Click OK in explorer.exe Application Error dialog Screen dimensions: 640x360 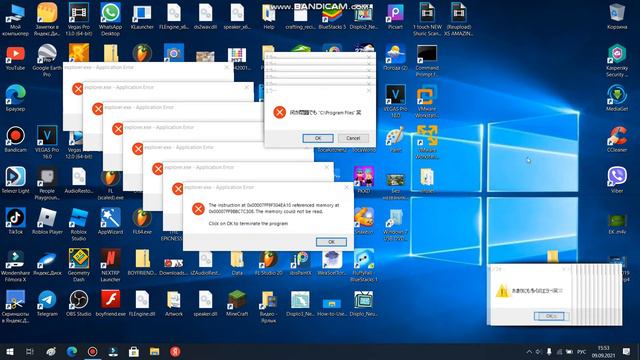tap(331, 242)
